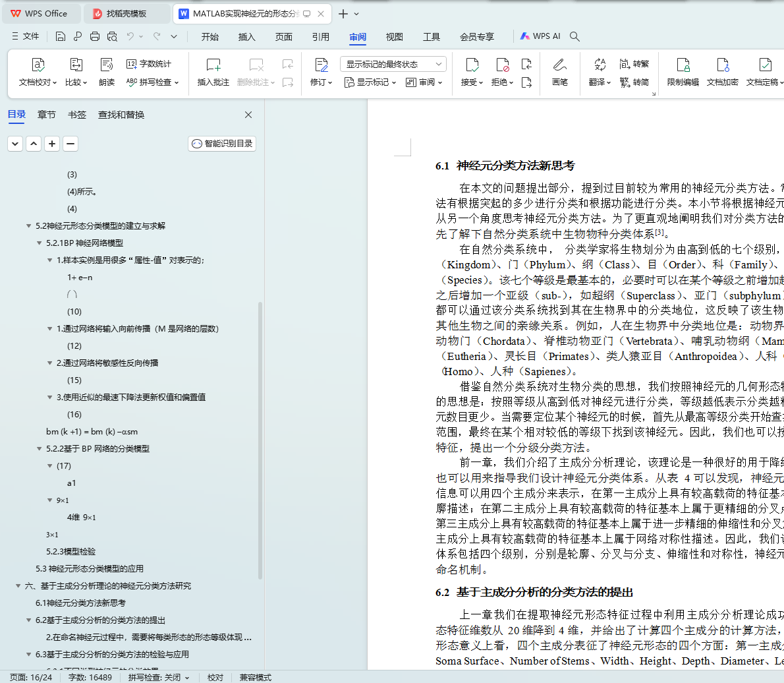
Task: Click the outline panel vertical scrollbar
Action: (260, 440)
